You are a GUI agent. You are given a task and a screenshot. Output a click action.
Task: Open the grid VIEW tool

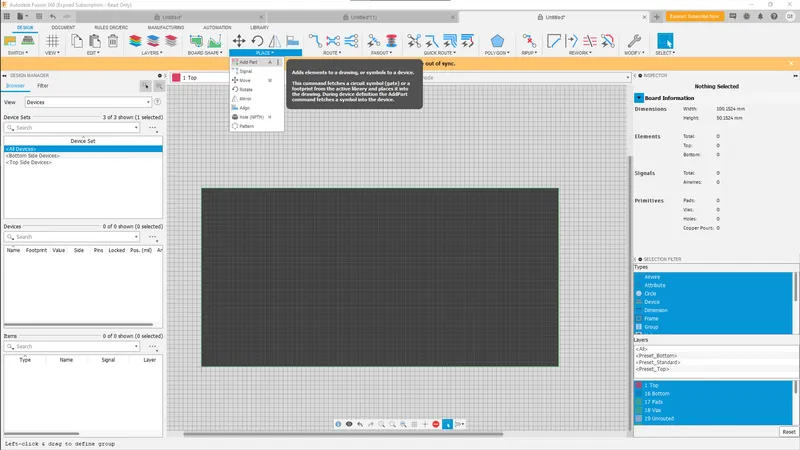click(x=52, y=41)
